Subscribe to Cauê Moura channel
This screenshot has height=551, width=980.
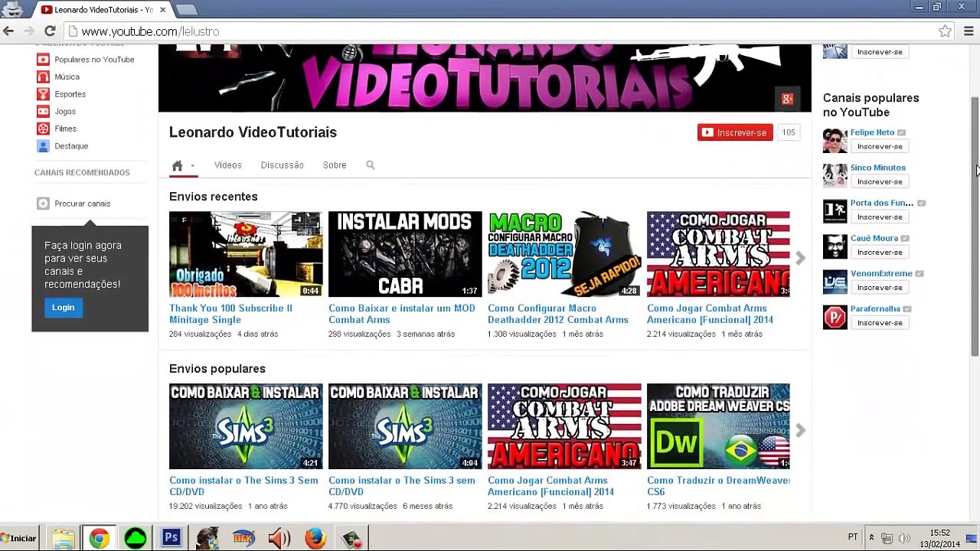880,252
